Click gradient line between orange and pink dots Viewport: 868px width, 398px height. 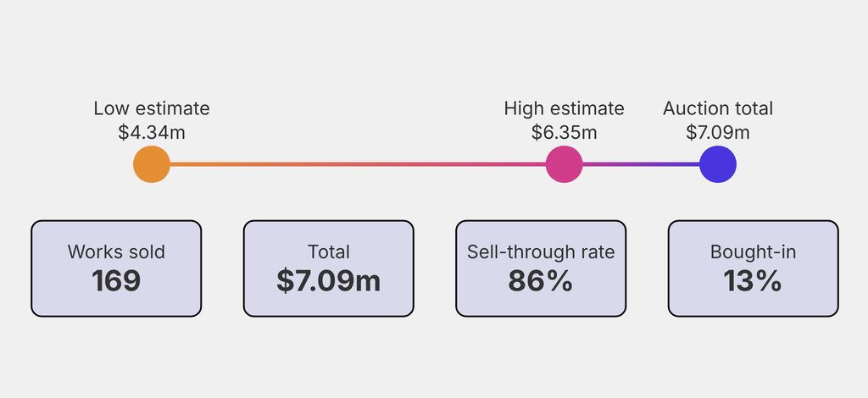point(356,164)
